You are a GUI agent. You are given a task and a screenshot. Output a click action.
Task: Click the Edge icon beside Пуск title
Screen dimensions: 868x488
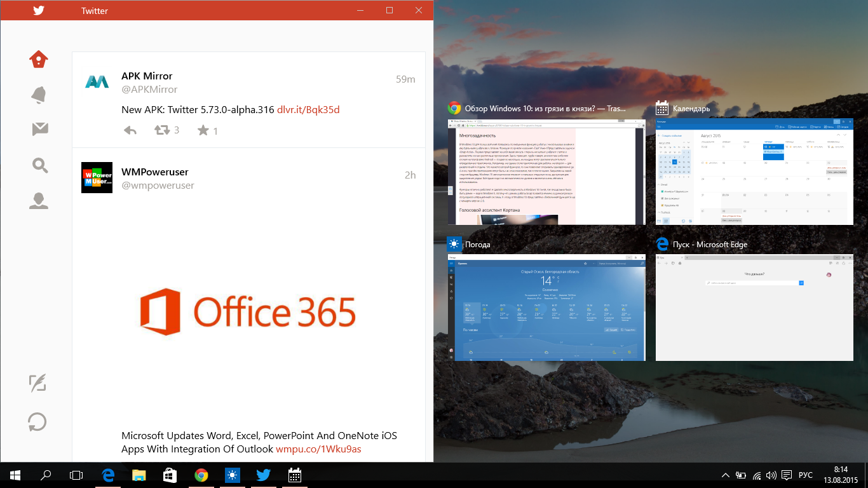coord(662,244)
